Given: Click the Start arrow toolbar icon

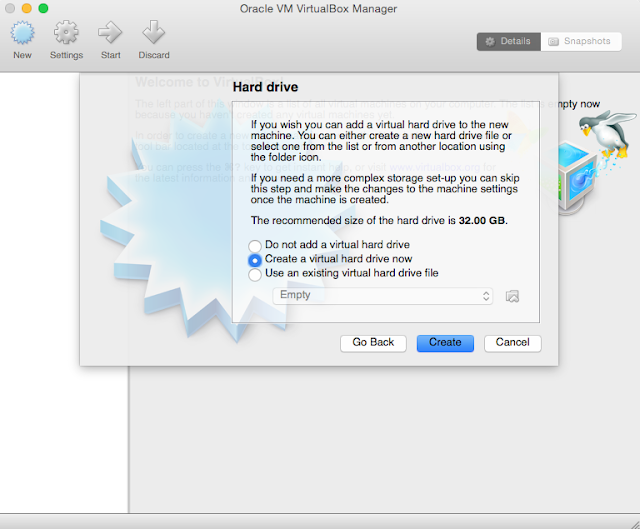Looking at the screenshot, I should [110, 33].
